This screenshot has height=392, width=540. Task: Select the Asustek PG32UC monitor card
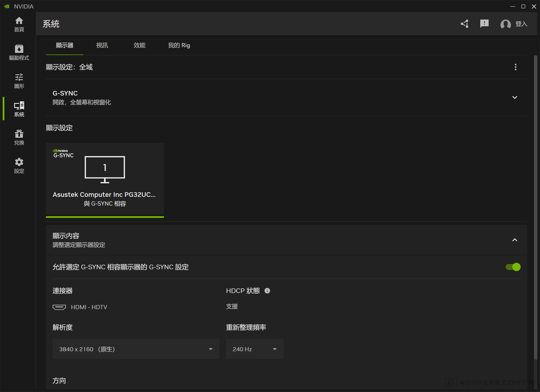tap(105, 180)
